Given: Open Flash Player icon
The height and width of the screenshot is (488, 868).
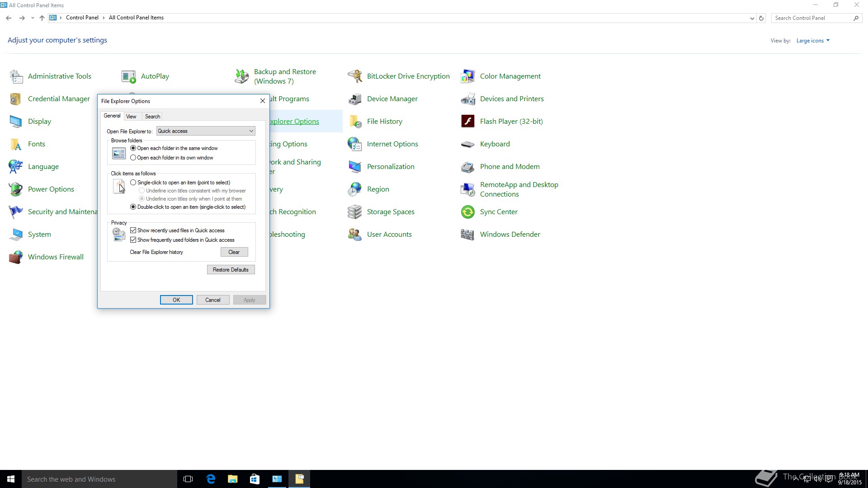Looking at the screenshot, I should pyautogui.click(x=468, y=122).
